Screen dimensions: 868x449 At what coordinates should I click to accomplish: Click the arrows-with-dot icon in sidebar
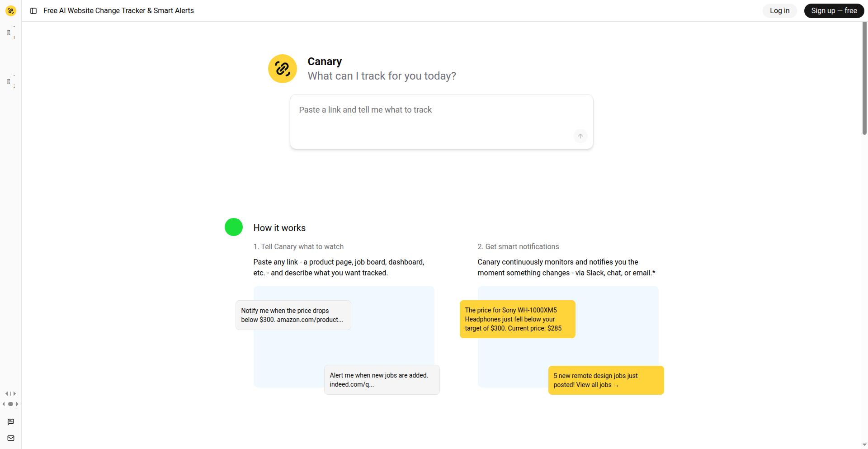(x=11, y=404)
